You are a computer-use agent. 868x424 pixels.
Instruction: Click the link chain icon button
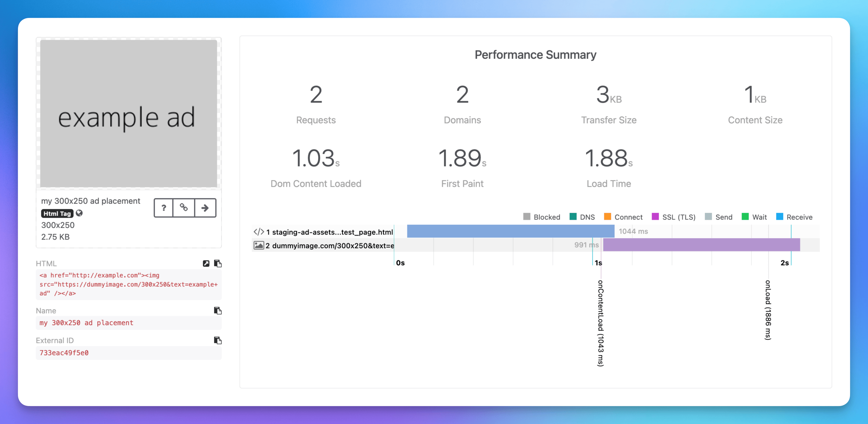[x=184, y=208]
